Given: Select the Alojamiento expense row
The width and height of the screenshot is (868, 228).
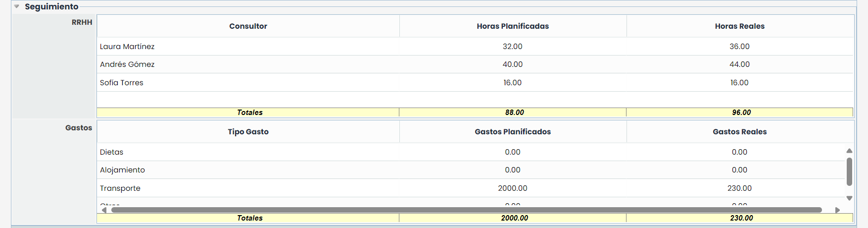Looking at the screenshot, I should [123, 170].
